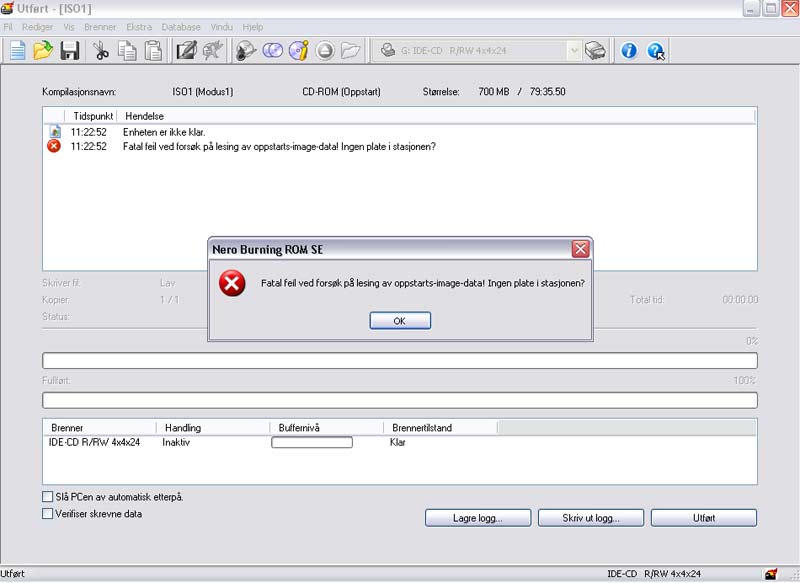Select the 'Enheten er ikke klar.' log row

click(x=399, y=132)
